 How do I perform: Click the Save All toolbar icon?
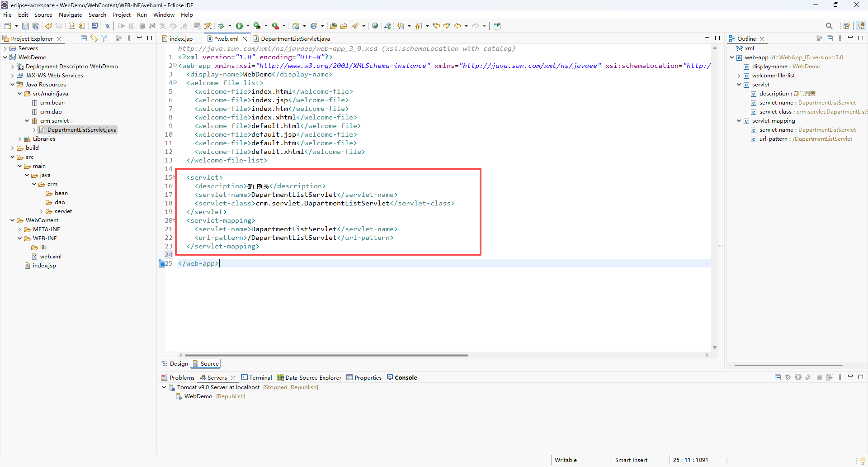pyautogui.click(x=36, y=26)
